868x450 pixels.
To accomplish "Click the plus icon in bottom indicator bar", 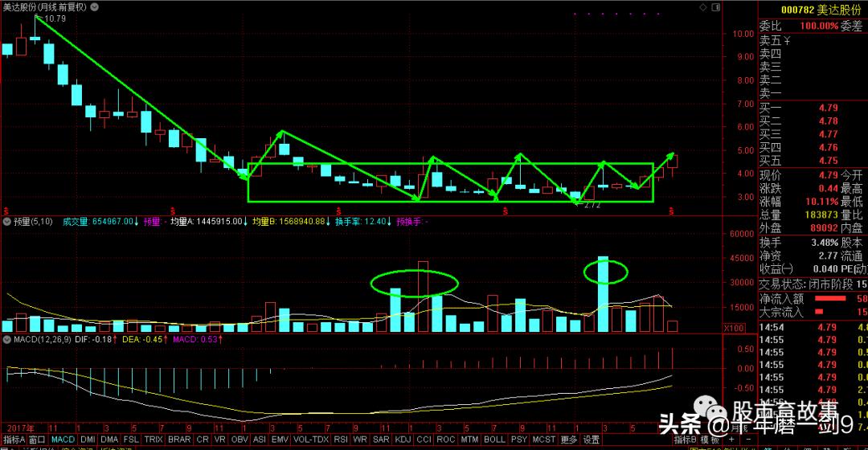I will [x=732, y=440].
